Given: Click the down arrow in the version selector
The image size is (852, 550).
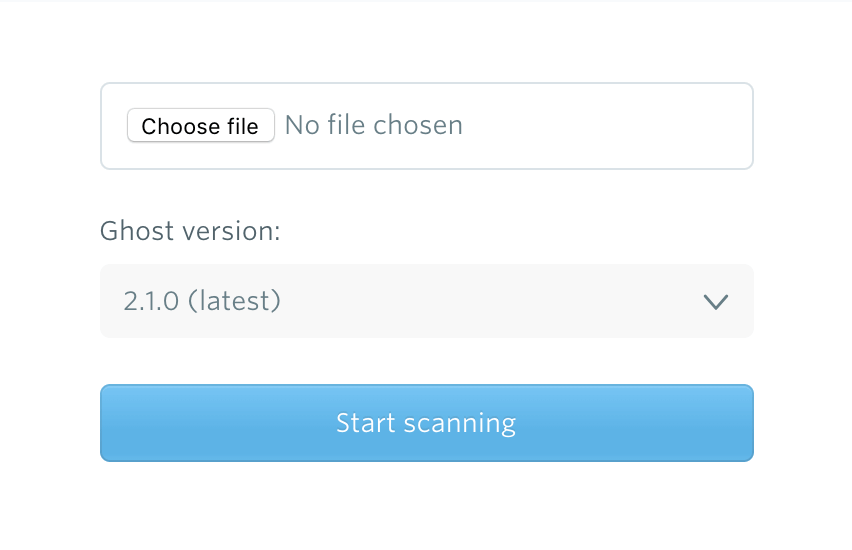Looking at the screenshot, I should (x=715, y=301).
